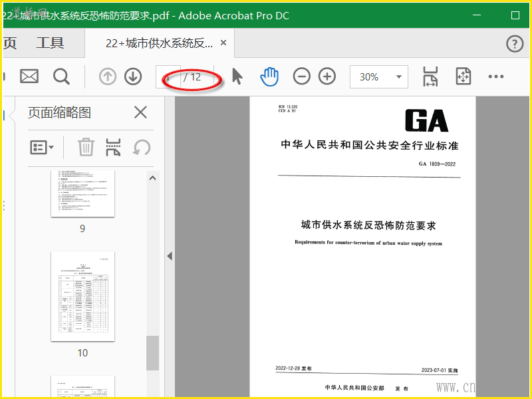Maximize the Acrobat window
Image resolution: width=532 pixels, height=399 pixels.
point(515,15)
